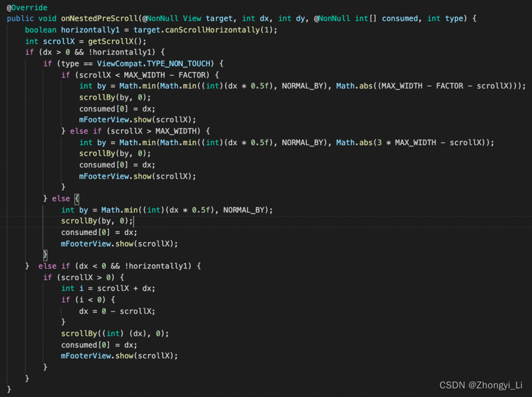This screenshot has height=397, width=532.
Task: Select the View parameter type
Action: tap(192, 18)
